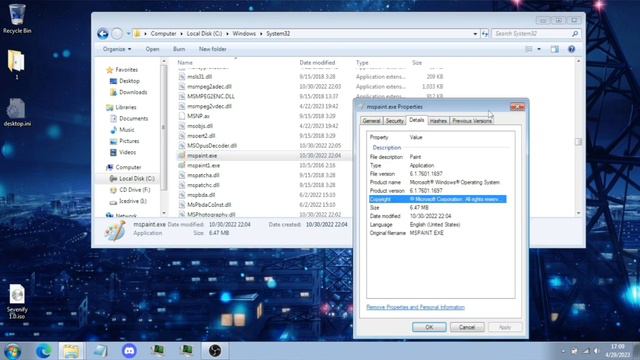Select the Details tab
Image resolution: width=640 pixels, height=360 pixels.
(416, 120)
